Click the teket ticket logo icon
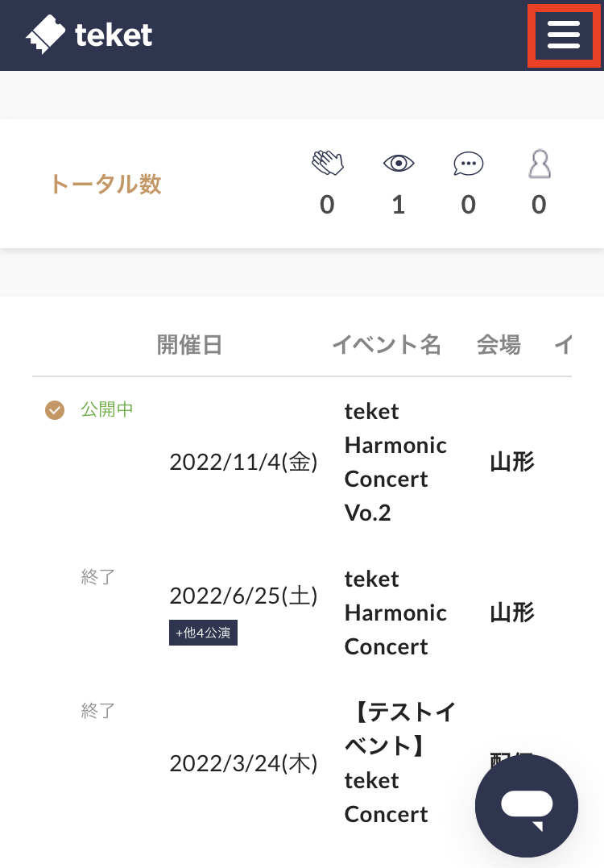The height and width of the screenshot is (868, 604). [x=45, y=35]
